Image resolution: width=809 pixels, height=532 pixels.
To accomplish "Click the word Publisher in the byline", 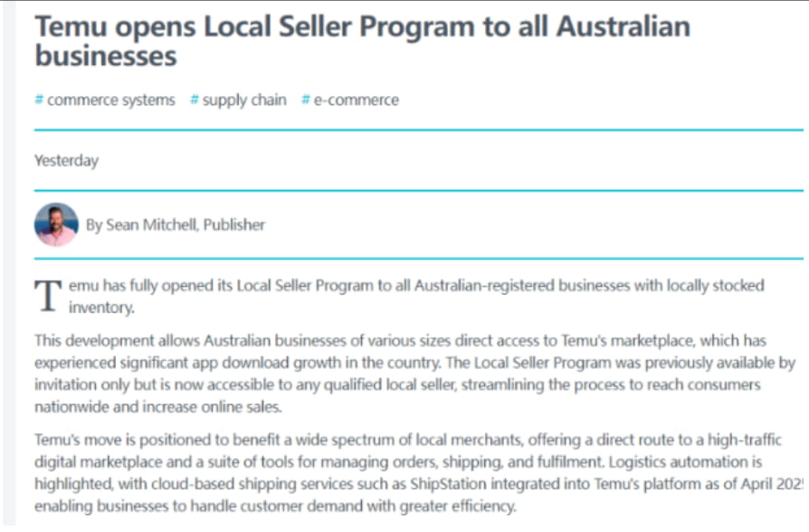I will click(x=233, y=225).
